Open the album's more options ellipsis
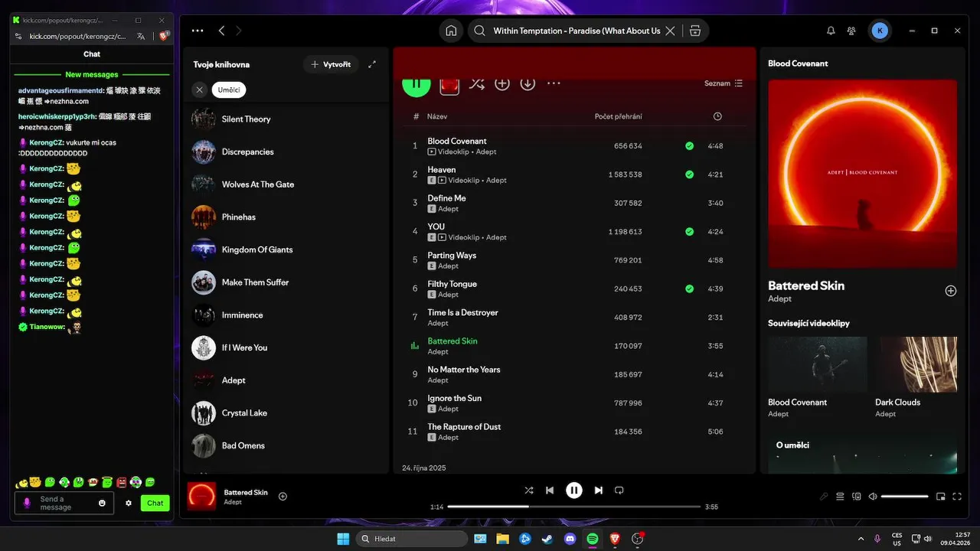 point(554,83)
